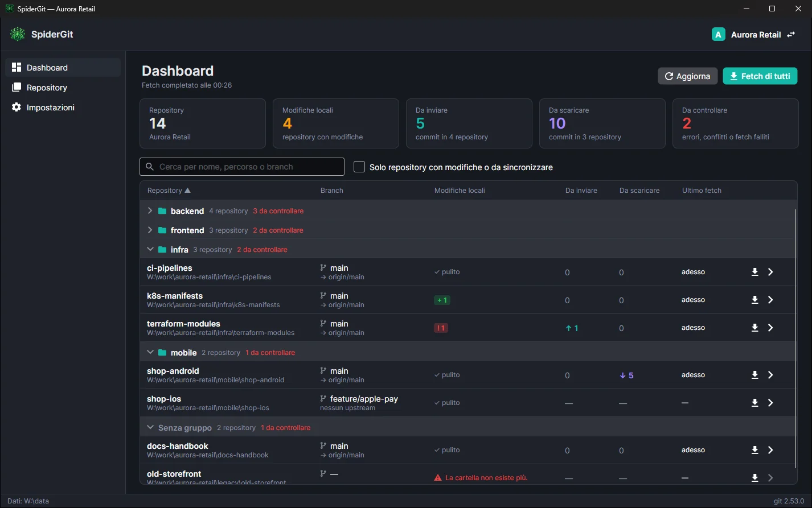This screenshot has width=812, height=508.
Task: Open the Dashboard sidebar item
Action: pyautogui.click(x=63, y=67)
